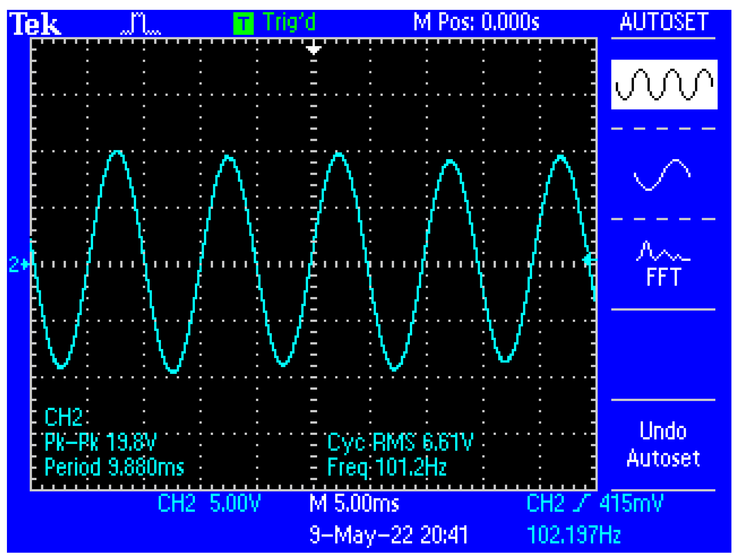Image resolution: width=742 pixels, height=560 pixels.
Task: Click the Tek logo
Action: point(35,23)
